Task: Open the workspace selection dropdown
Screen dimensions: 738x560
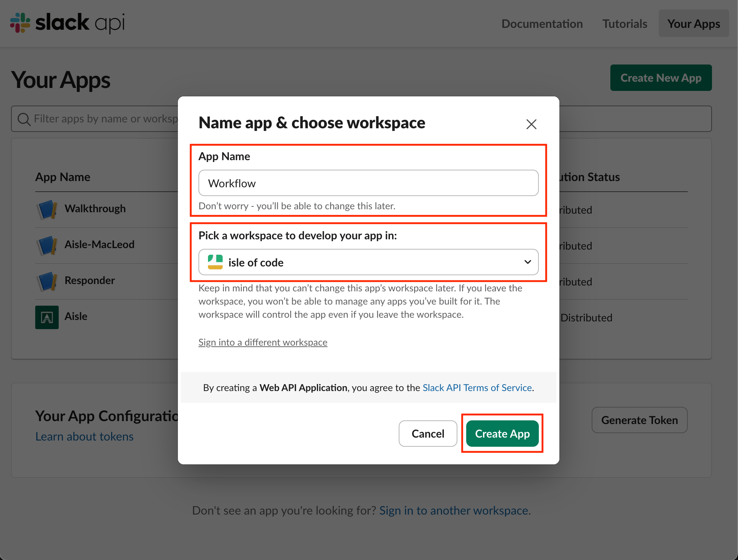Action: 527,262
